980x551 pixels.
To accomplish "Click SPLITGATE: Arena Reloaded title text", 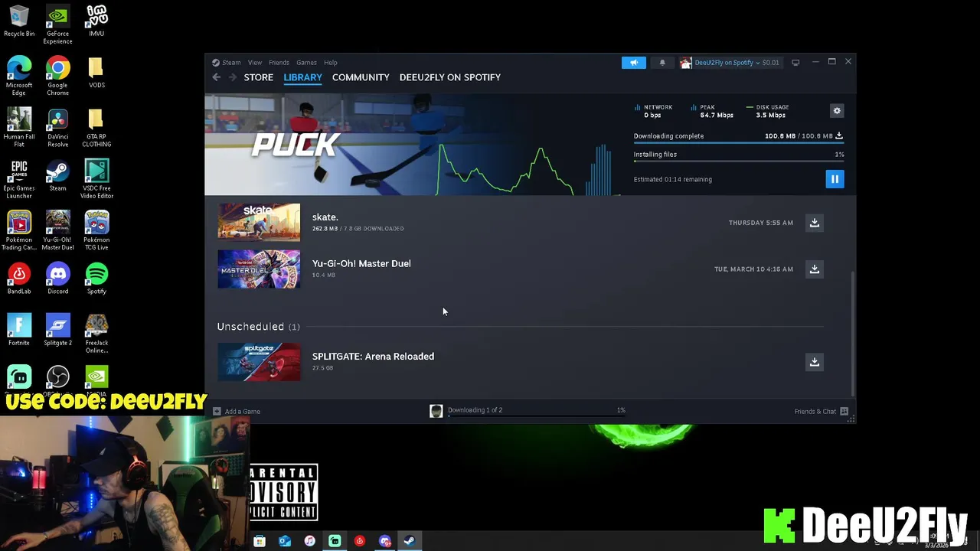I will point(373,356).
